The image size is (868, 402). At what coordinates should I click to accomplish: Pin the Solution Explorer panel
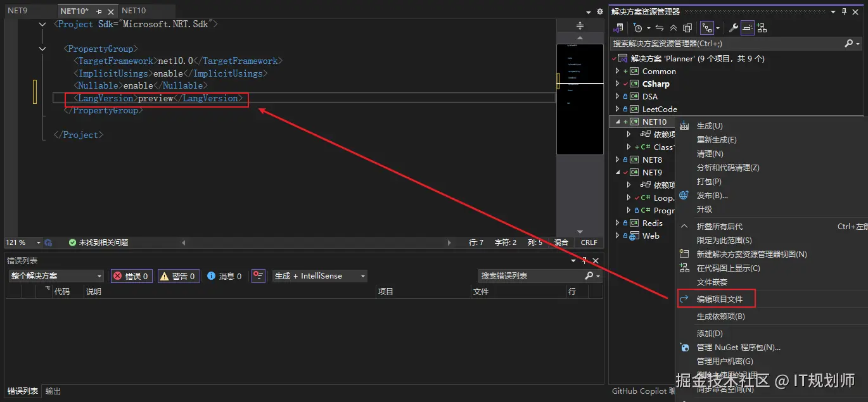pyautogui.click(x=845, y=11)
